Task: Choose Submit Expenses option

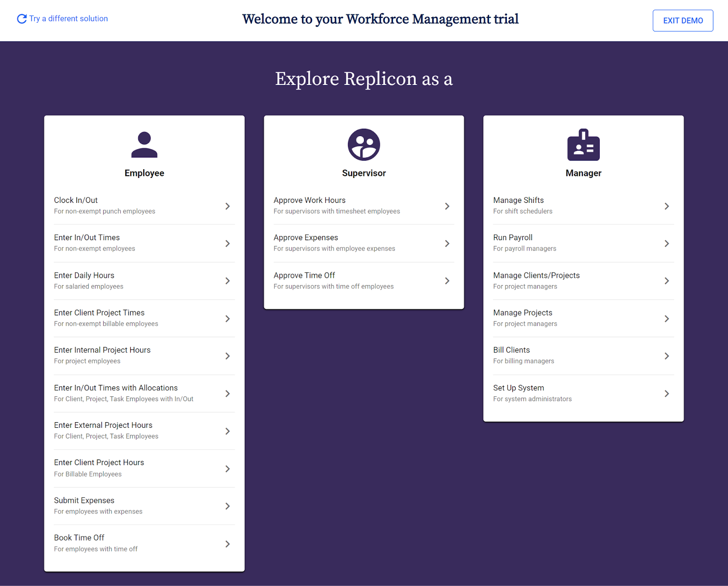Action: tap(144, 506)
